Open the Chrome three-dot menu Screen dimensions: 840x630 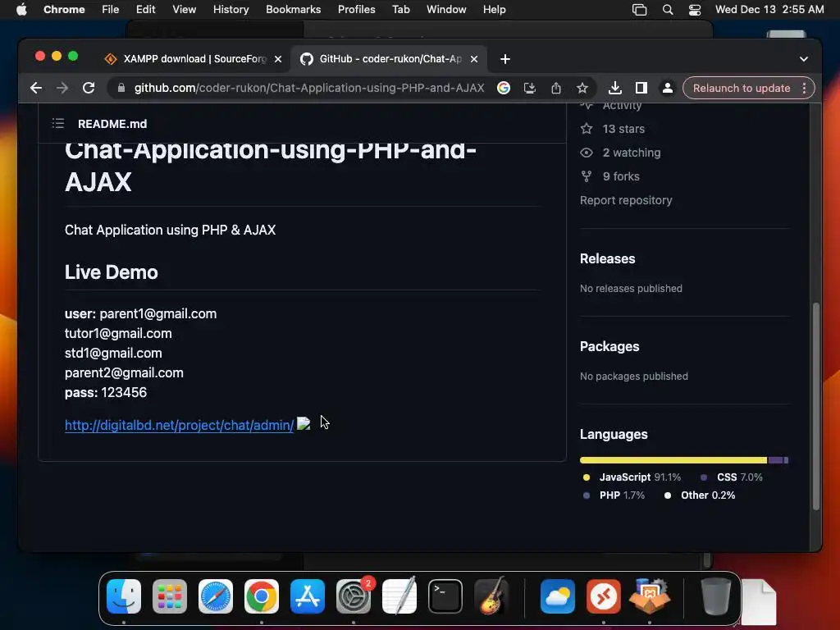click(x=804, y=88)
